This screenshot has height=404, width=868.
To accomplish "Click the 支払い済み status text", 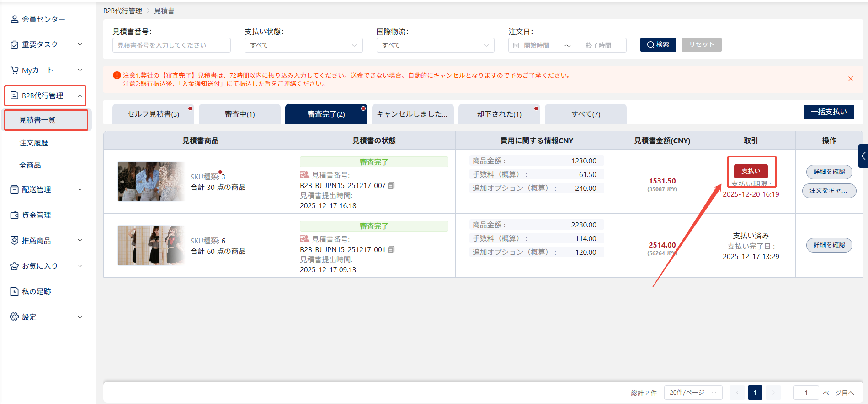I will (751, 236).
